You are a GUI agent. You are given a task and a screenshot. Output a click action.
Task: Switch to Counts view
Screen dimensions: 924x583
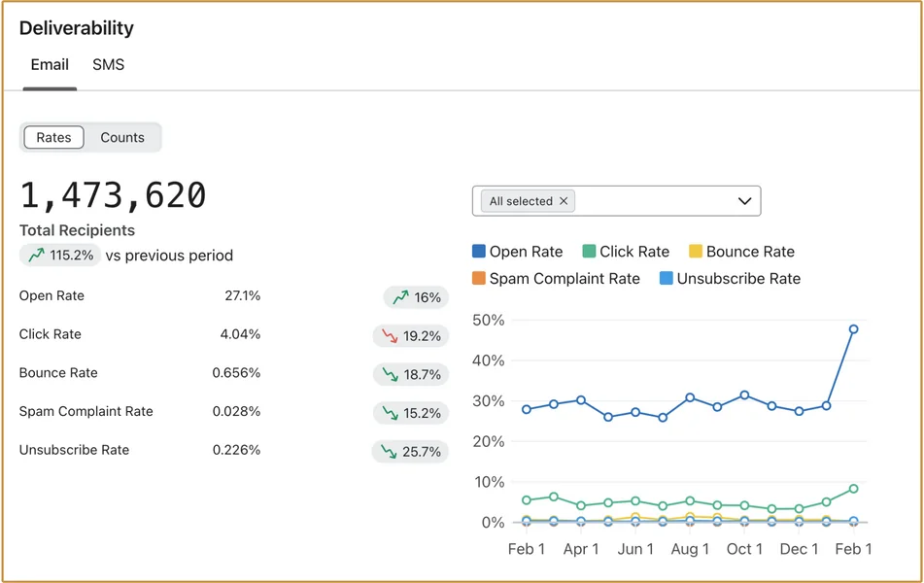122,137
